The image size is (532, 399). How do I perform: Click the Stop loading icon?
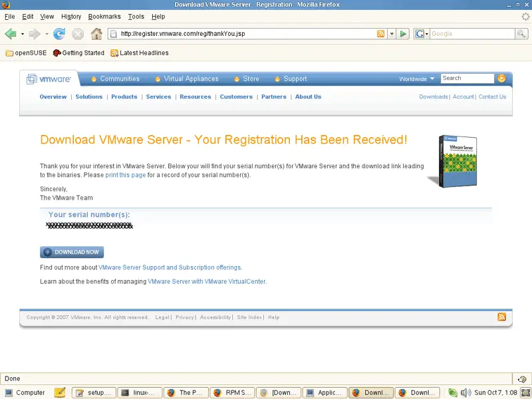pos(78,34)
